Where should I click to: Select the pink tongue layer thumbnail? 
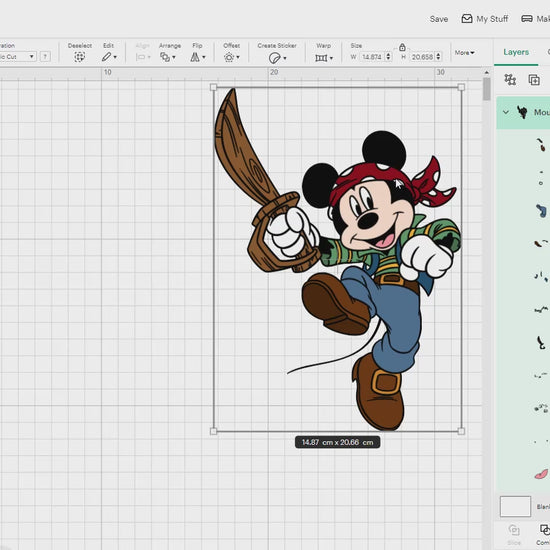tap(541, 474)
